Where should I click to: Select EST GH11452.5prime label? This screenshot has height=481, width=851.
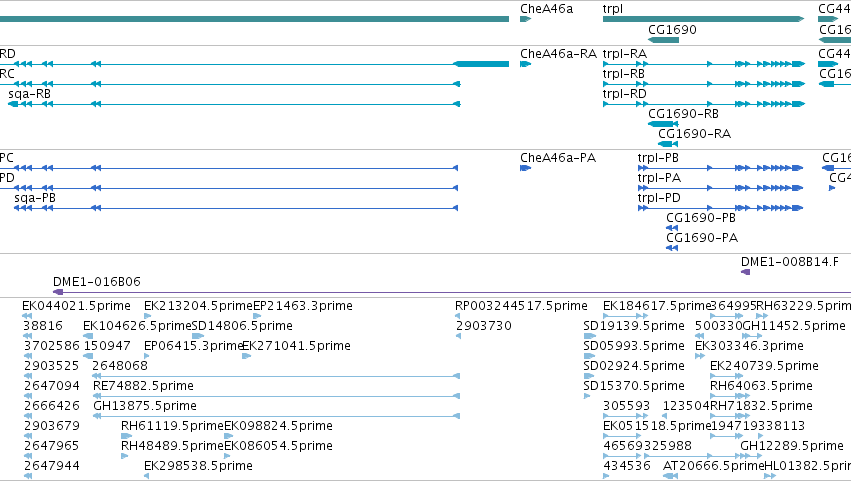pyautogui.click(x=793, y=326)
